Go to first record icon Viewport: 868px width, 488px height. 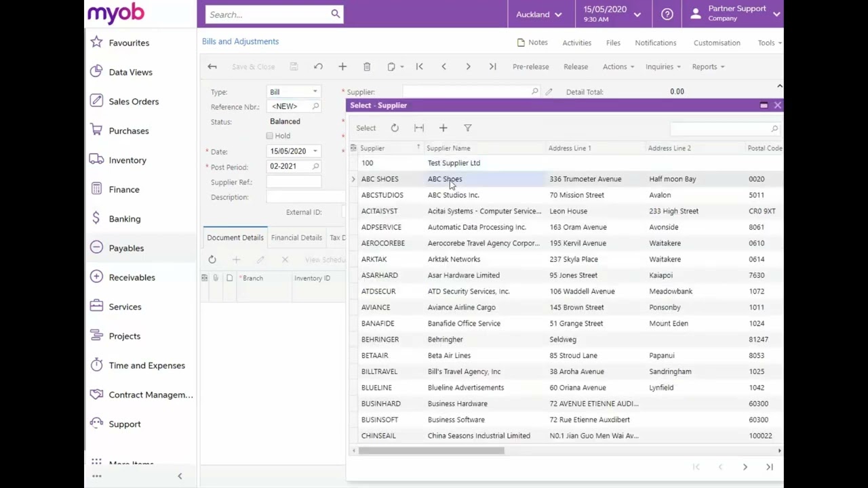tap(419, 66)
